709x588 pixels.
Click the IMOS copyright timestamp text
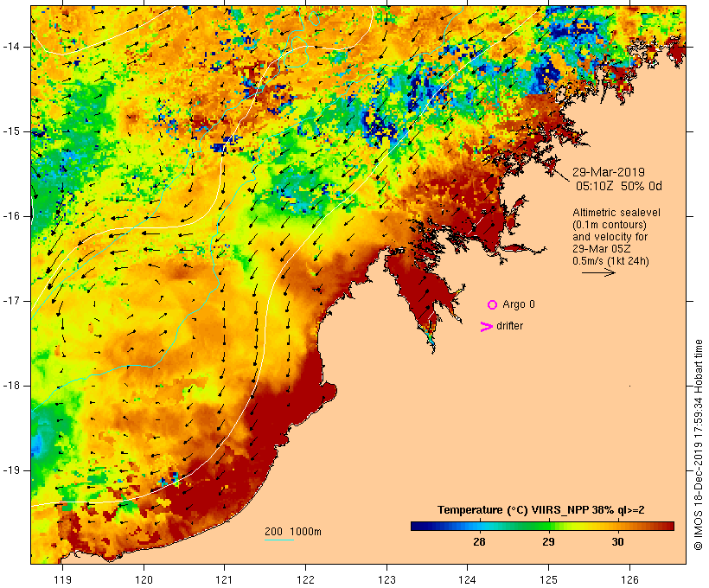[698, 444]
